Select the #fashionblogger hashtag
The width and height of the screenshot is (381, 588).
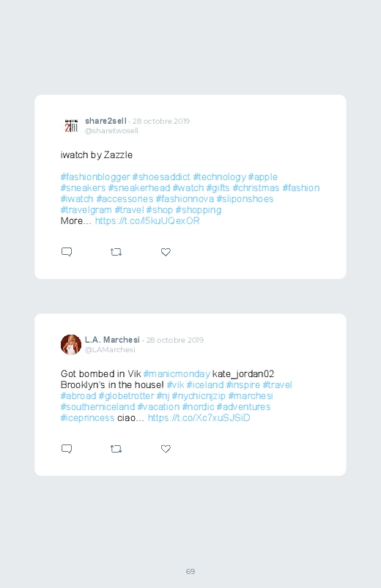click(x=95, y=177)
